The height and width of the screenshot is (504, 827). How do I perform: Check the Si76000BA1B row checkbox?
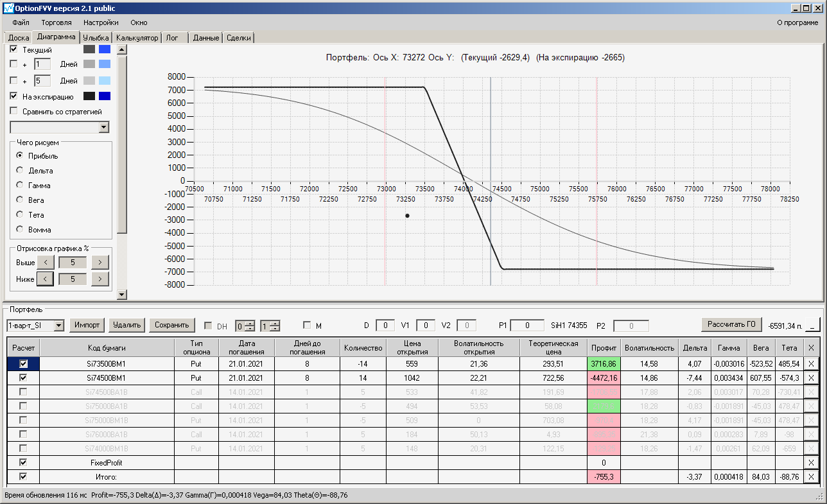(x=24, y=434)
